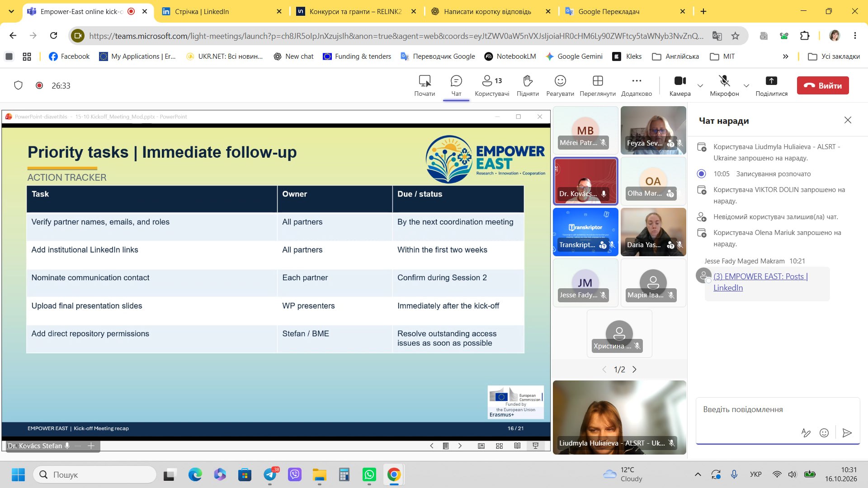This screenshot has width=868, height=488.
Task: Unmute the Мікрофон microphone
Action: point(724,85)
